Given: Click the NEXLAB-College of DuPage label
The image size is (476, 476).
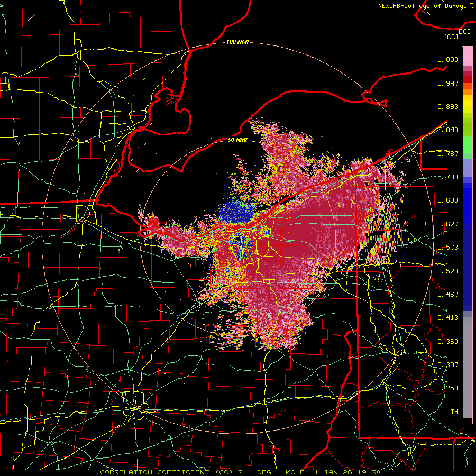Looking at the screenshot, I should point(424,6).
